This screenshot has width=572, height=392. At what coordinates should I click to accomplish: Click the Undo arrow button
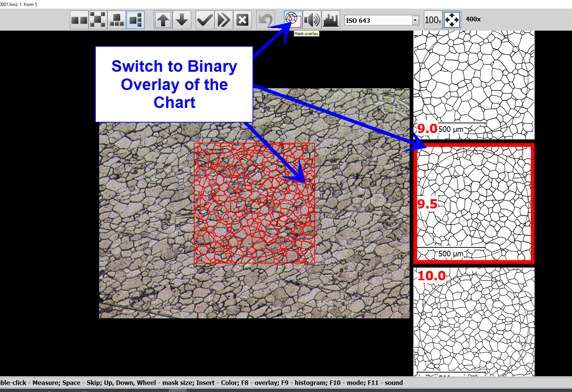click(x=266, y=20)
